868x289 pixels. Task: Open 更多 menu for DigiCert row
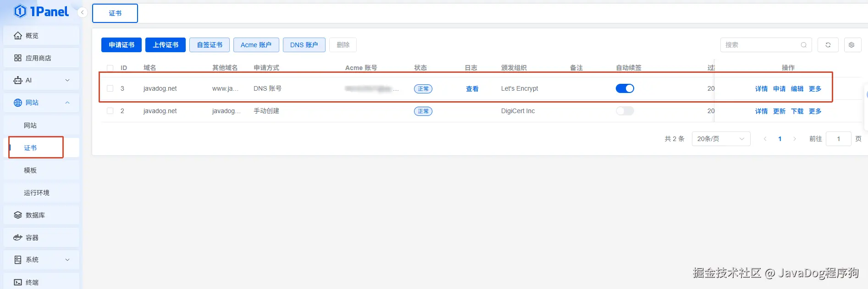tap(815, 111)
